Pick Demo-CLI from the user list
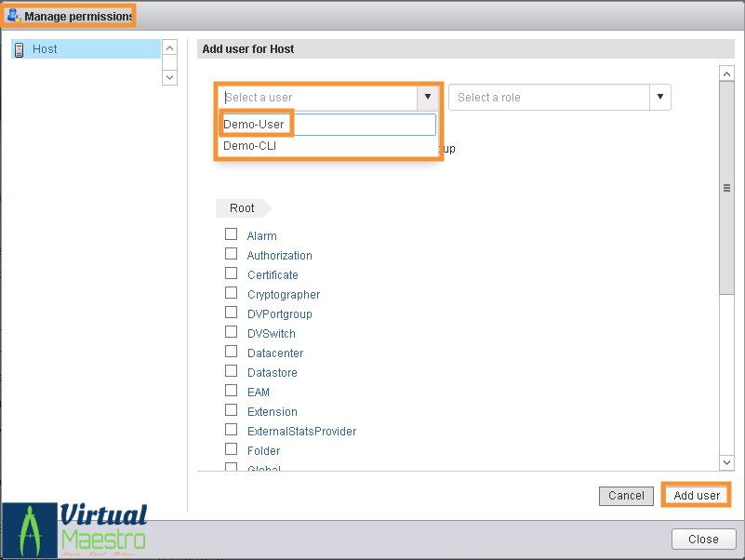The width and height of the screenshot is (745, 560). pyautogui.click(x=250, y=146)
